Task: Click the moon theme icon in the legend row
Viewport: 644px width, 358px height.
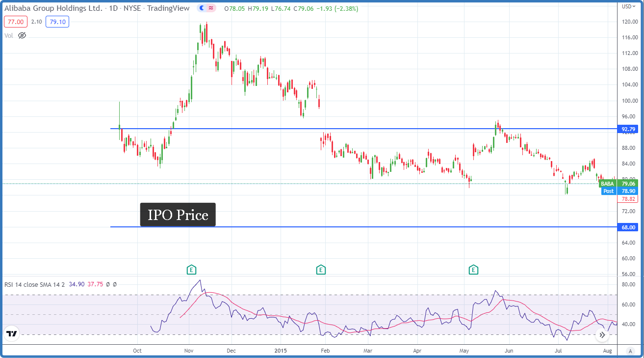Action: (202, 8)
